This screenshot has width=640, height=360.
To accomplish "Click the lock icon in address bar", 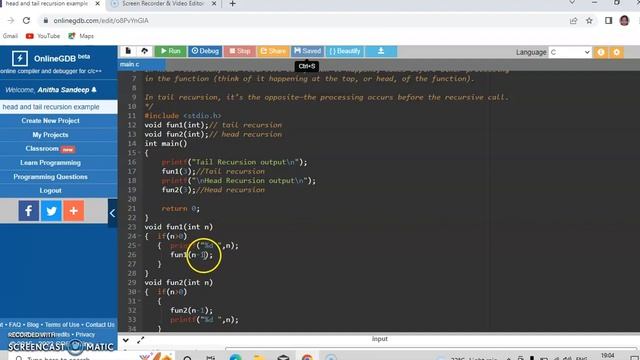I will [x=46, y=20].
